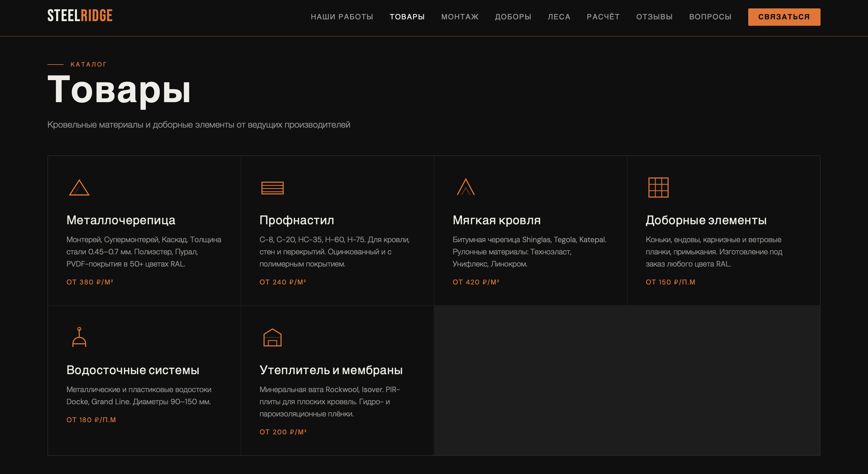This screenshot has height=474, width=868.
Task: Open the Профнастил card title
Action: (297, 220)
